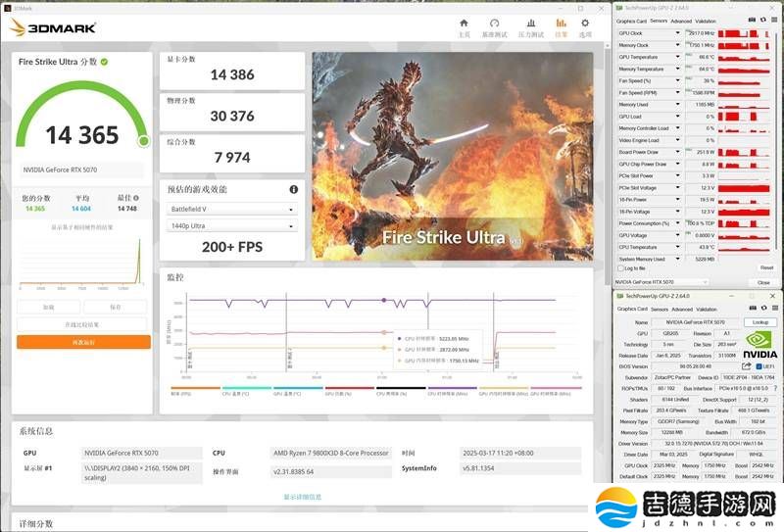This screenshot has width=784, height=532.
Task: Click the score distribution chart in 3DMark
Action: coord(82,262)
